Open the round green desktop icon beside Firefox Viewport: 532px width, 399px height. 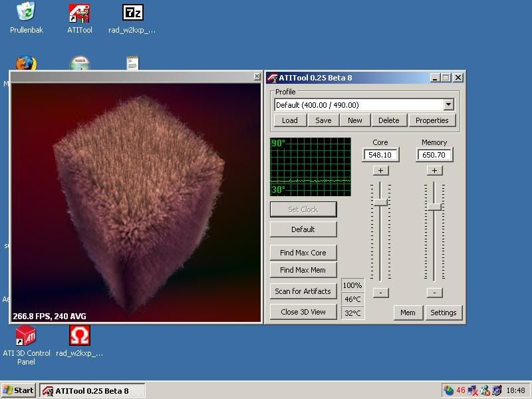click(79, 63)
